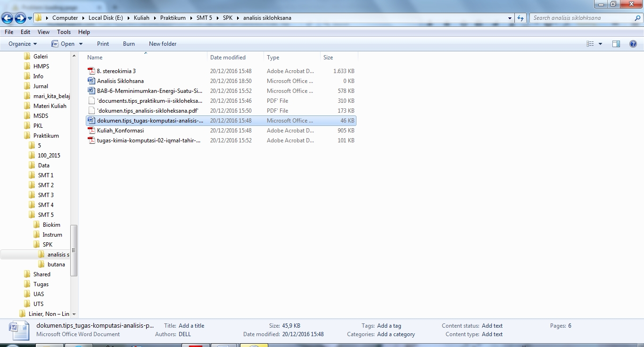The height and width of the screenshot is (347, 644).
Task: Open the Help question mark icon
Action: point(633,44)
